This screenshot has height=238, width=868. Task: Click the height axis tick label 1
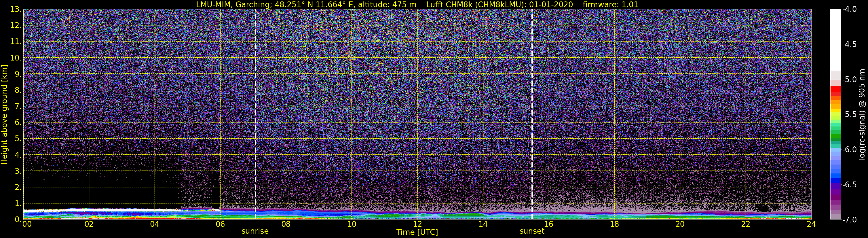point(18,204)
